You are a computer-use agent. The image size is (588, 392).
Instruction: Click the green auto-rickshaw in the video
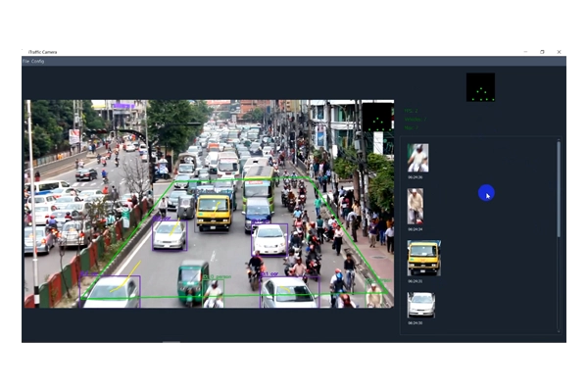(193, 281)
